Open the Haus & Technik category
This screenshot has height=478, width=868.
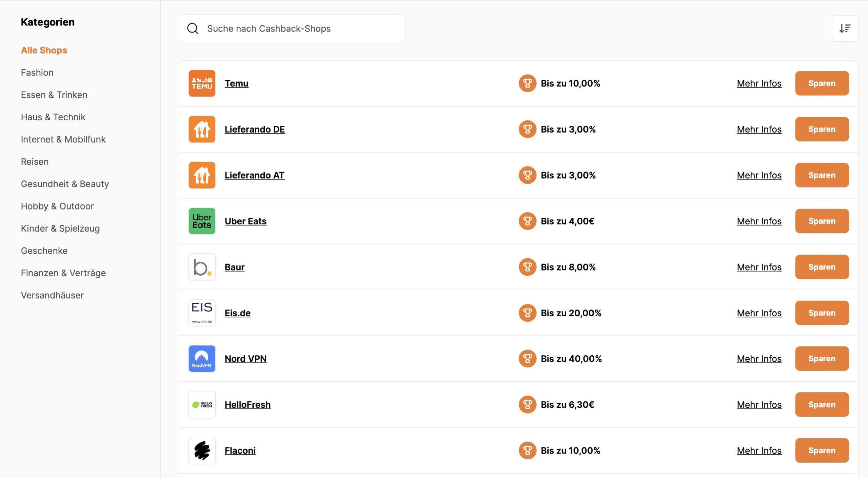click(x=53, y=117)
